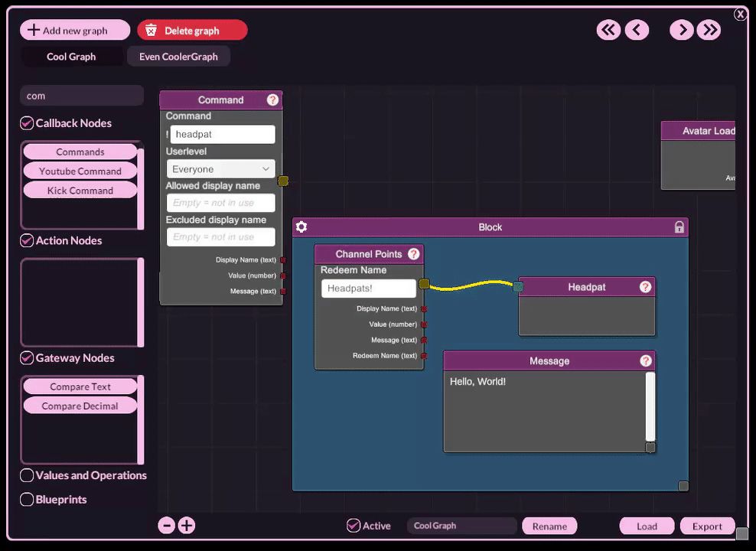Click Command Message (text) red port
Image resolution: width=756 pixels, height=551 pixels.
[x=283, y=291]
